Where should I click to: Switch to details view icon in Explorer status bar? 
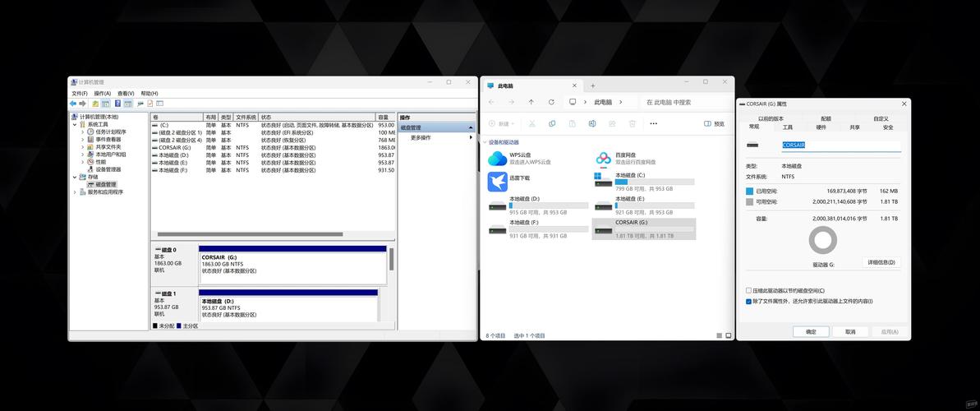point(719,336)
